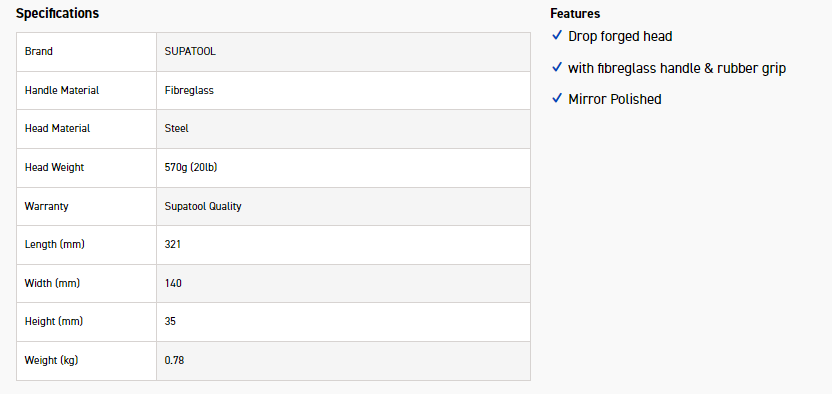Select the Specifications heading
Image resolution: width=832 pixels, height=394 pixels.
click(x=57, y=13)
